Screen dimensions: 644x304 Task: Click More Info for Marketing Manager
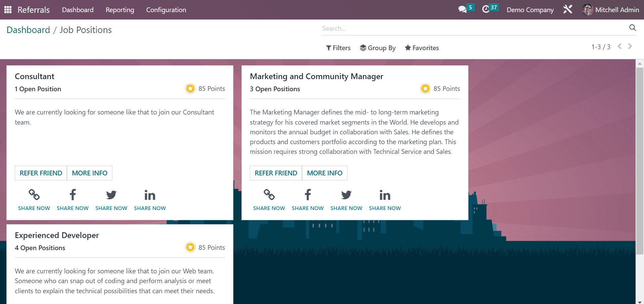click(x=325, y=173)
